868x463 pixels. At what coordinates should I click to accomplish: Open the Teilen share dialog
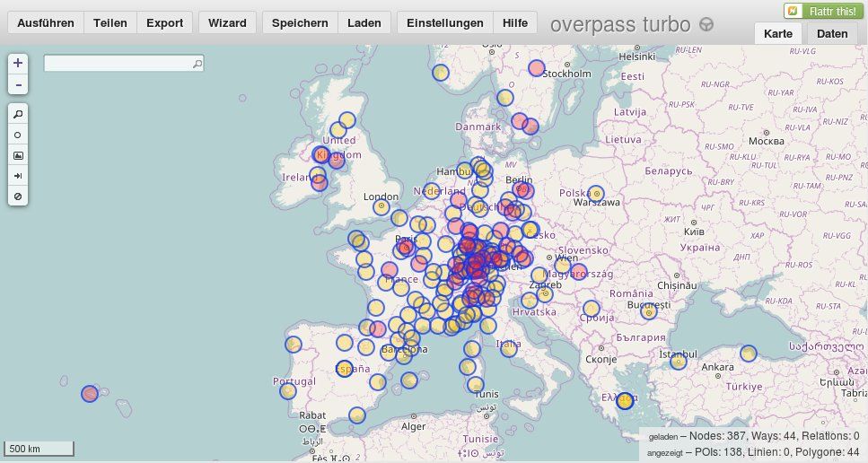110,23
